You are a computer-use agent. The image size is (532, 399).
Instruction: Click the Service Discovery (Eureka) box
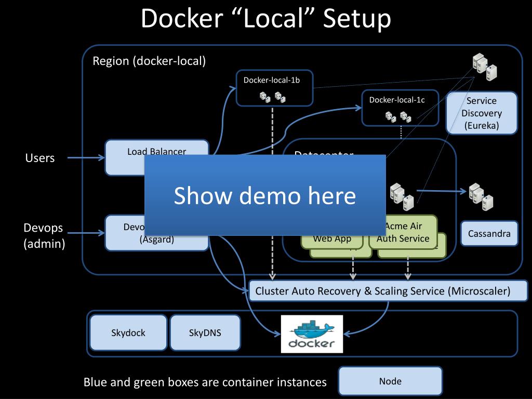(x=482, y=113)
